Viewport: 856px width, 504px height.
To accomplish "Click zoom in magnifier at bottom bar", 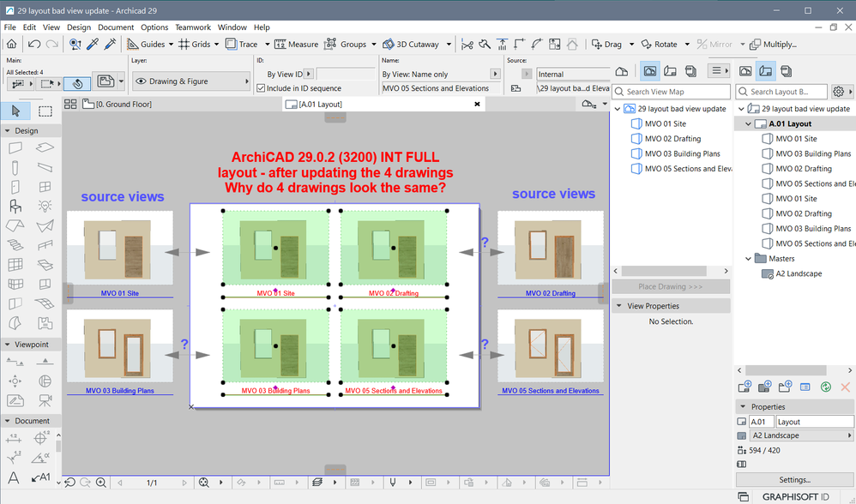I will tap(101, 483).
